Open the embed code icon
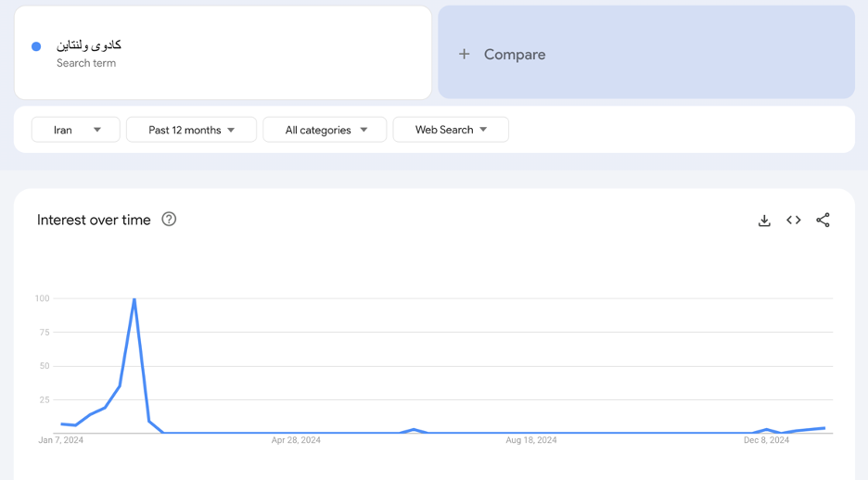This screenshot has height=480, width=868. coord(794,221)
